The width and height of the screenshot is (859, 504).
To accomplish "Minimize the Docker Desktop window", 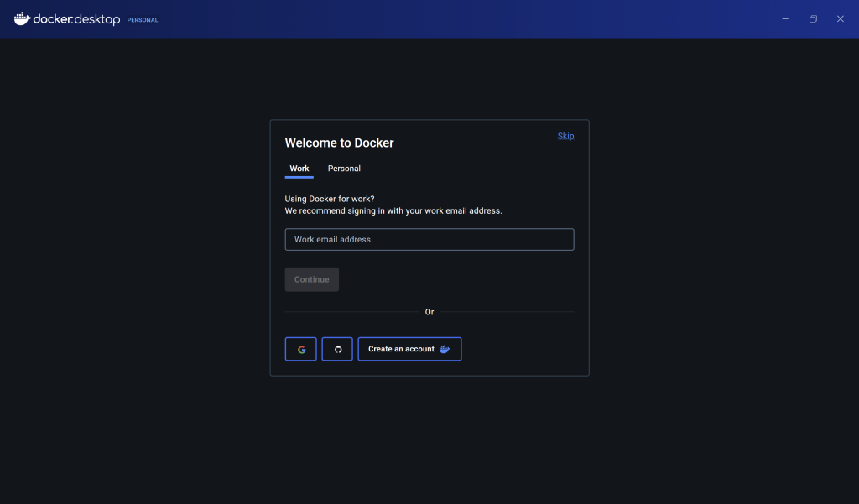I will [785, 18].
